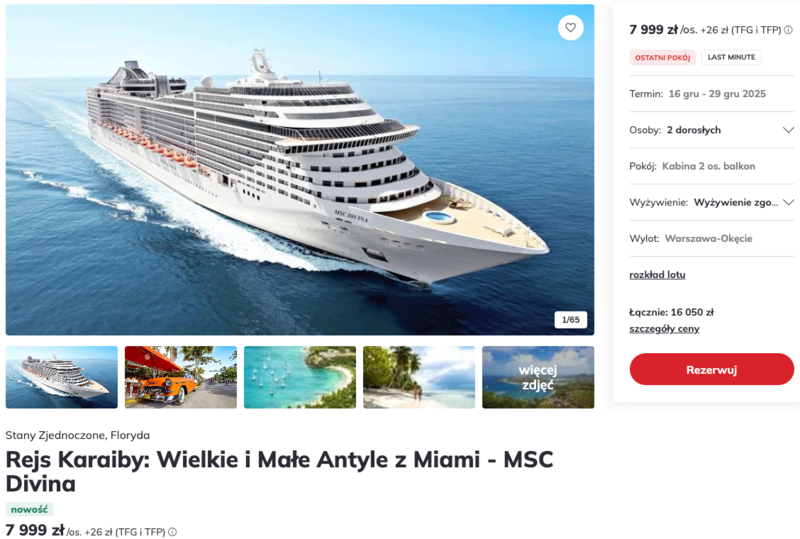The width and height of the screenshot is (800, 539).
Task: Open szczegóły ceny link
Action: coord(664,329)
